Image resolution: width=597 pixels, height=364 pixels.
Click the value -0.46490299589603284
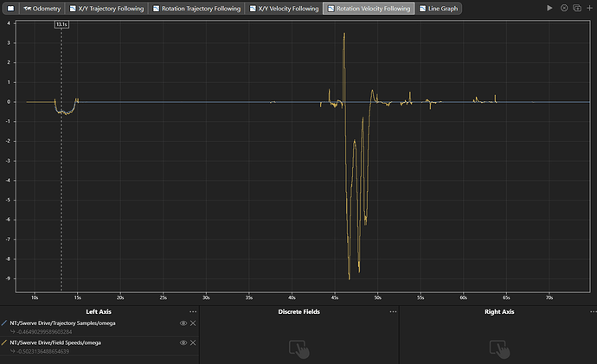[x=44, y=332]
